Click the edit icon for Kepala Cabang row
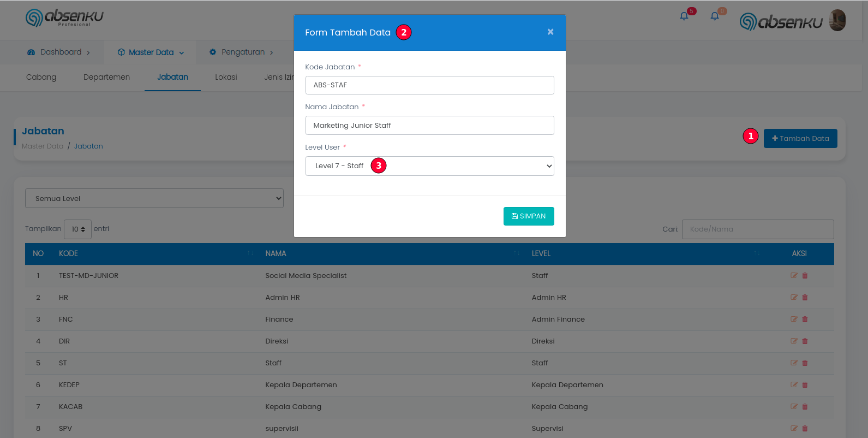868x438 pixels. pos(794,407)
